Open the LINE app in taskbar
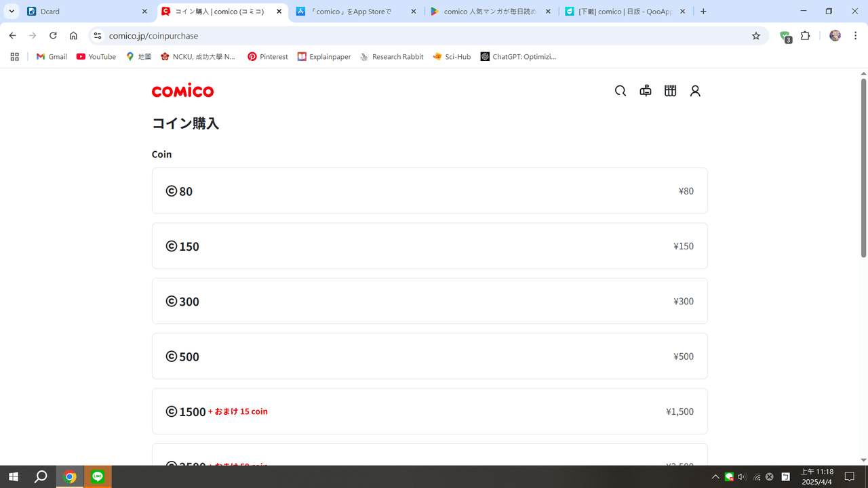The height and width of the screenshot is (488, 868). click(x=98, y=476)
